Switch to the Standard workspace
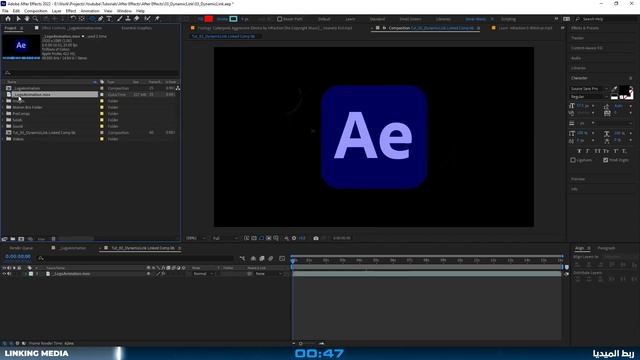This screenshot has width=640, height=360. point(377,19)
